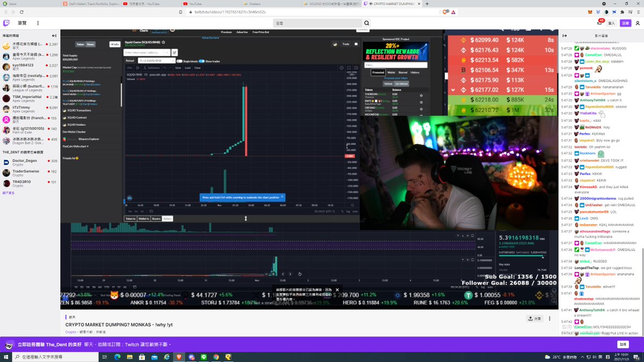
Task: Click the 註冊 sign-up button in the purple banner
Action: 623,344
